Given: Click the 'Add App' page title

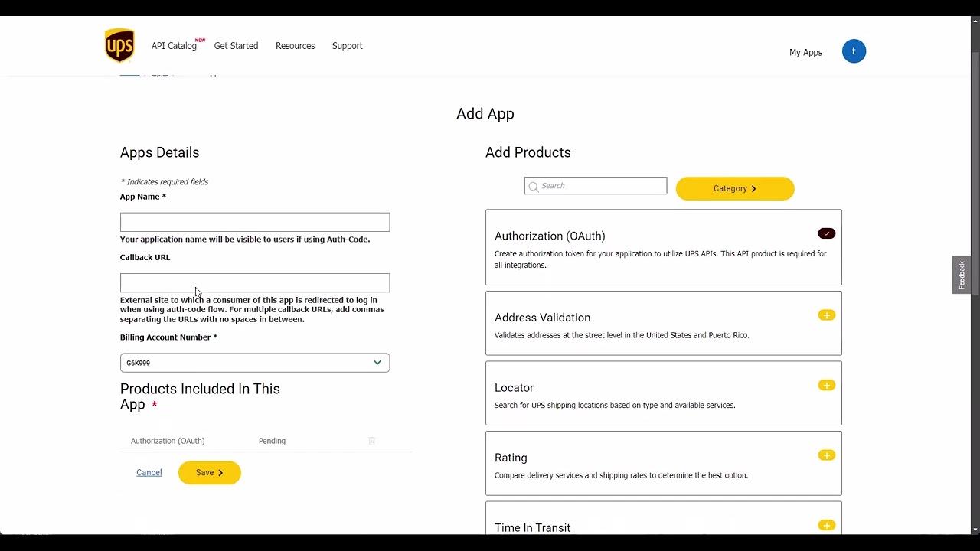Looking at the screenshot, I should [x=485, y=113].
